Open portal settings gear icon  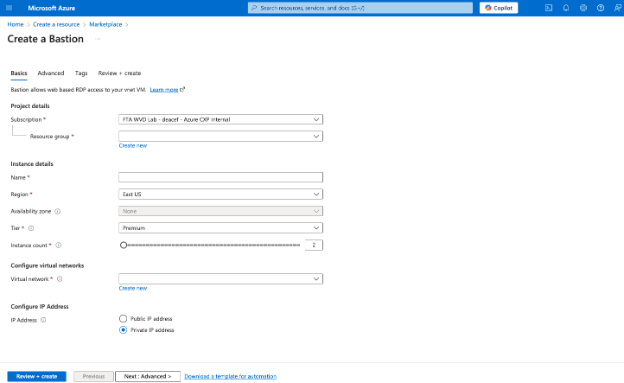click(583, 8)
